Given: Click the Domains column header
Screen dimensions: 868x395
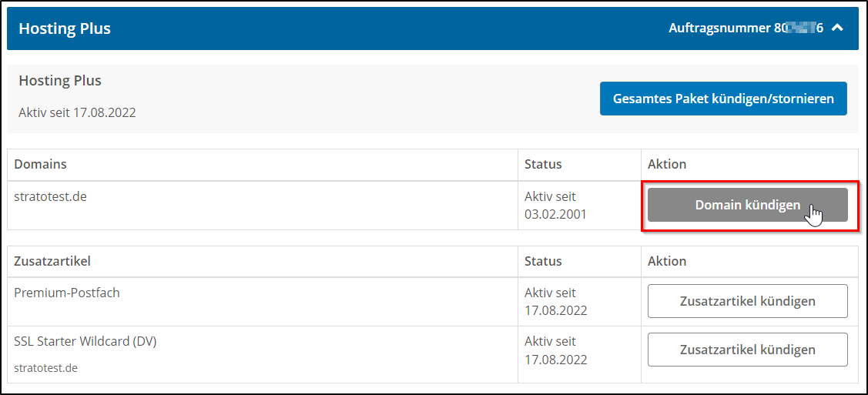Looking at the screenshot, I should (40, 164).
